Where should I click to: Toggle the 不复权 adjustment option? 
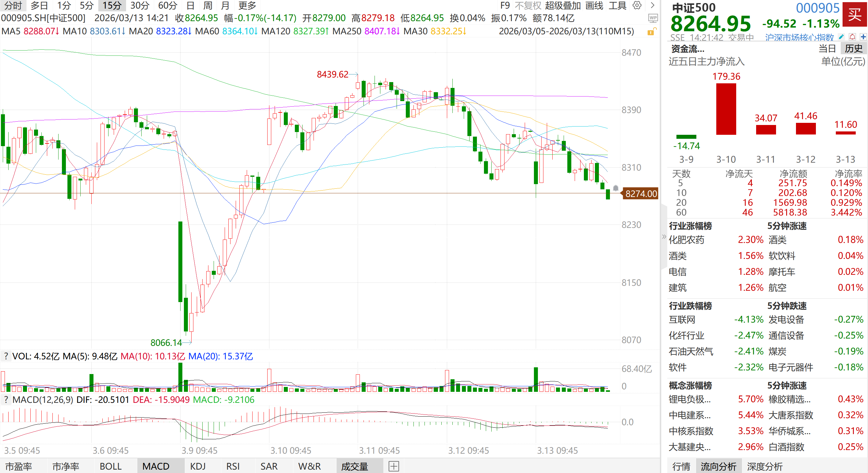(528, 6)
